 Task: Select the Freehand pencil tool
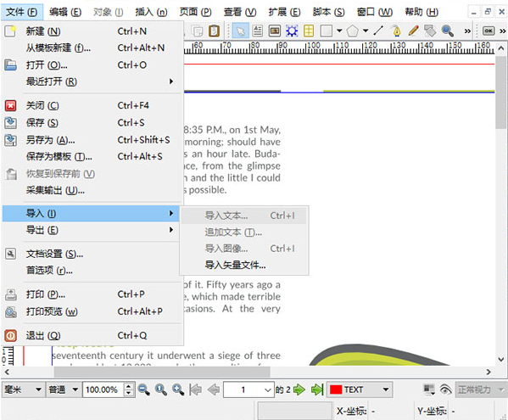(413, 31)
